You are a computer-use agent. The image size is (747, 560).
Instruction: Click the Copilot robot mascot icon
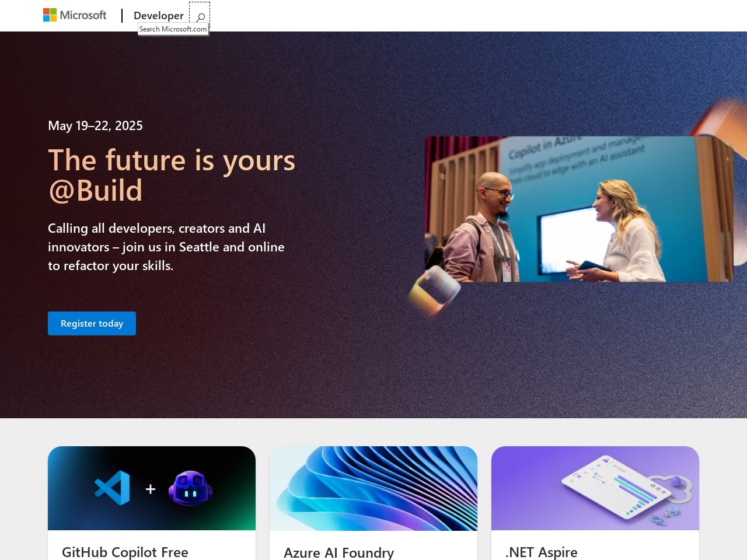190,488
